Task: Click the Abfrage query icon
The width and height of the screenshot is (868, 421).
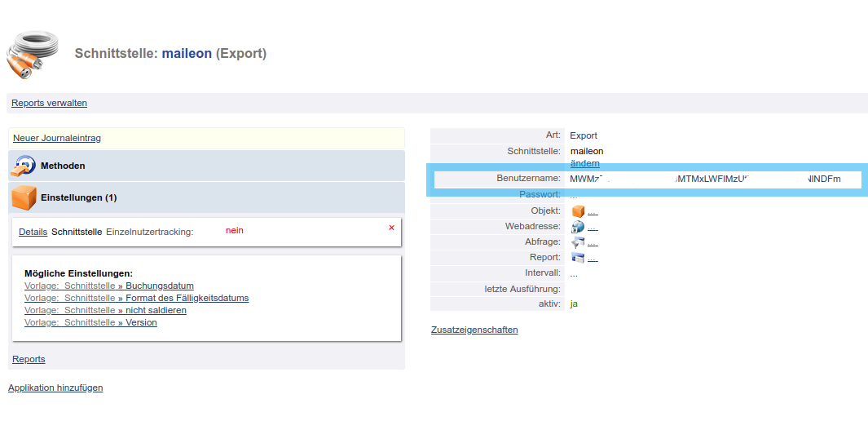Action: tap(578, 242)
